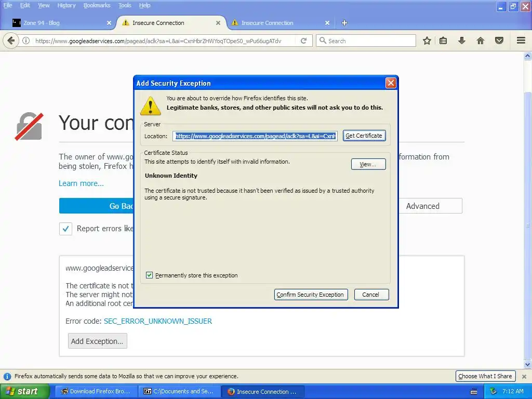532x399 pixels.
Task: Dismiss the Mozilla data notification bar
Action: click(x=524, y=376)
